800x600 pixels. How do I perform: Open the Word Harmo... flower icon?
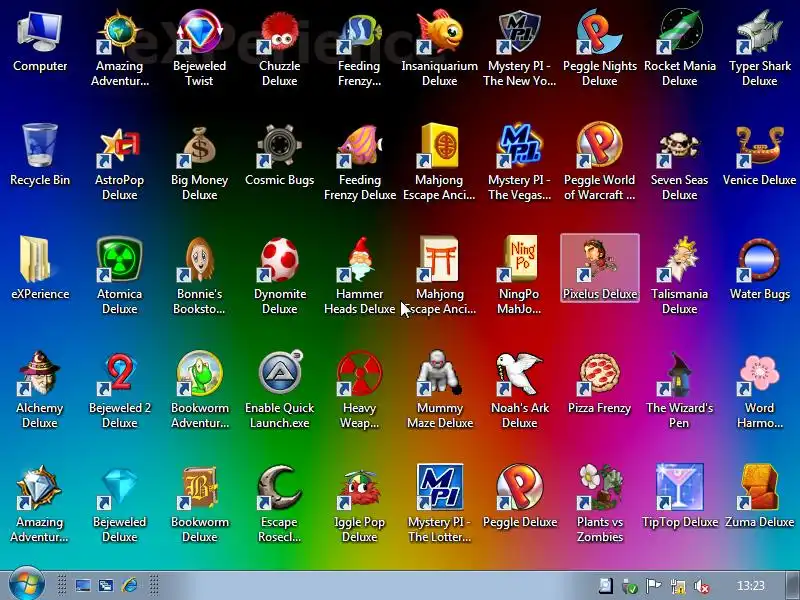click(760, 390)
